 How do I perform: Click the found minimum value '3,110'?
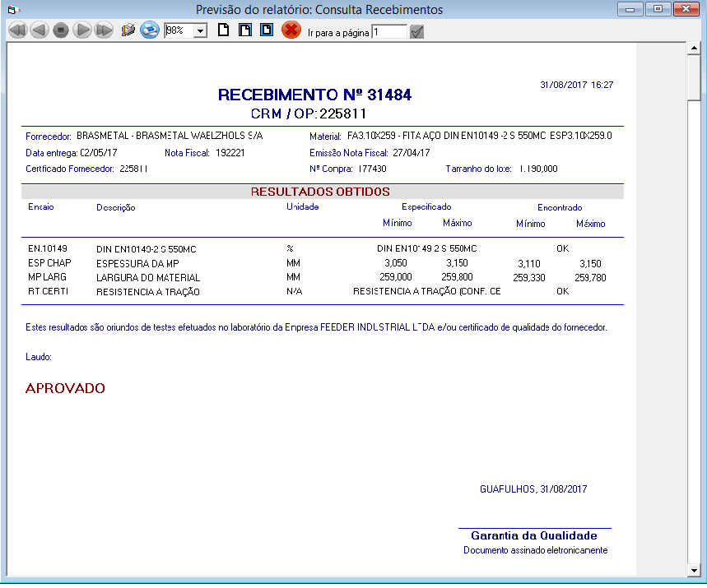pyautogui.click(x=529, y=264)
